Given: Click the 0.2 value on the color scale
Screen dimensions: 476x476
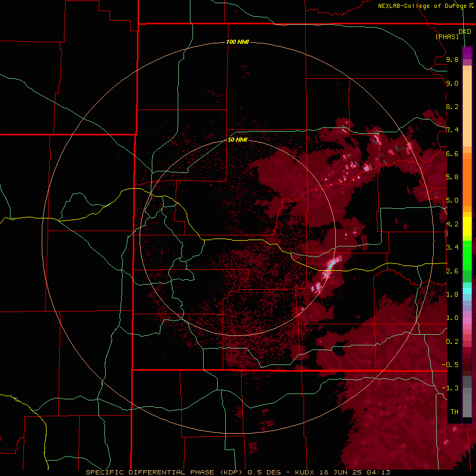Looking at the screenshot, I should click(452, 342).
